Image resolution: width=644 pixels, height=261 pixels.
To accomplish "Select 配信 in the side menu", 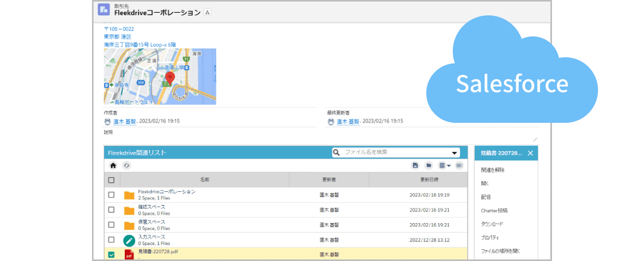I will coord(486,197).
